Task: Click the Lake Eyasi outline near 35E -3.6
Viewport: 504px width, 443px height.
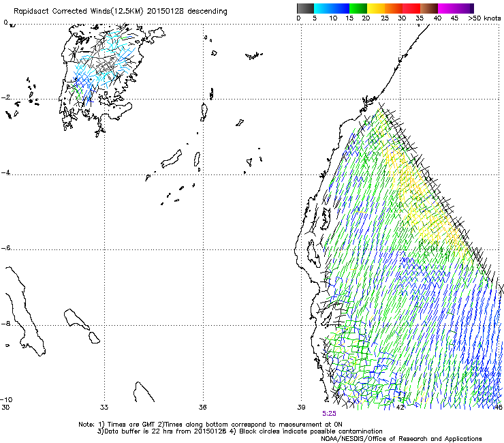Action: [171, 159]
